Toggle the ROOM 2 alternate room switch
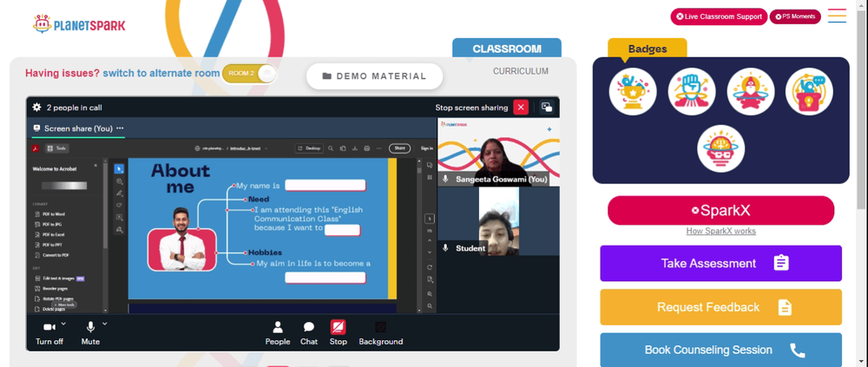 click(249, 74)
